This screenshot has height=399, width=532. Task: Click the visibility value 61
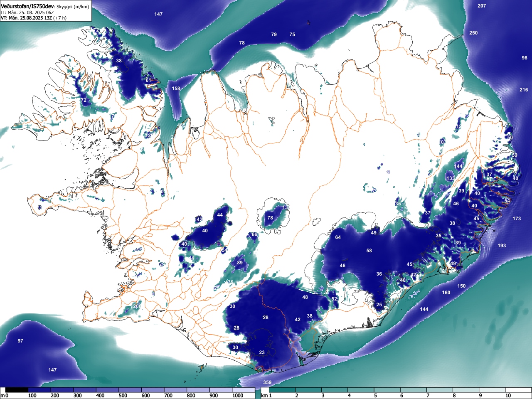(148, 80)
